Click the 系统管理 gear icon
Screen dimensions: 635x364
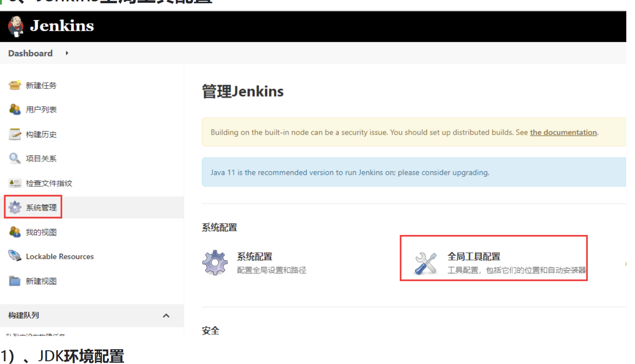click(15, 207)
